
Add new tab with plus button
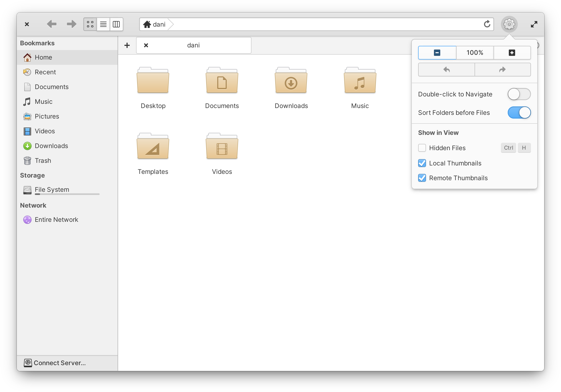(127, 44)
